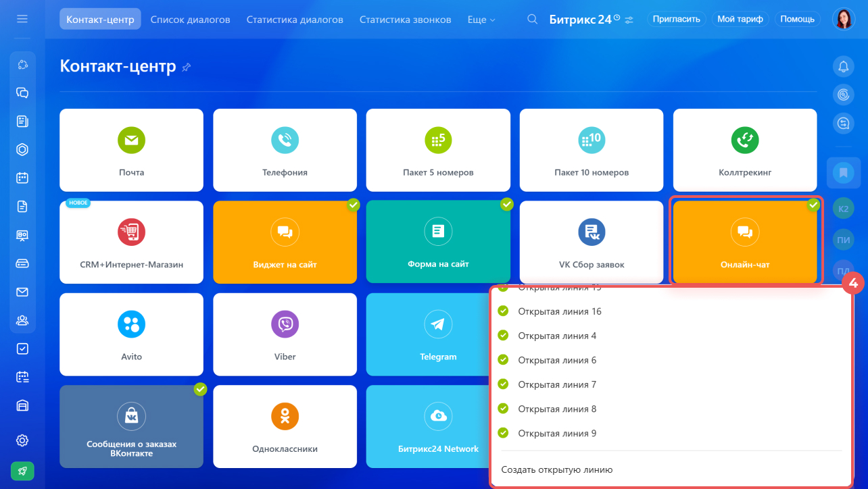Open the Copilot swirl icon on right panel

pyautogui.click(x=843, y=95)
